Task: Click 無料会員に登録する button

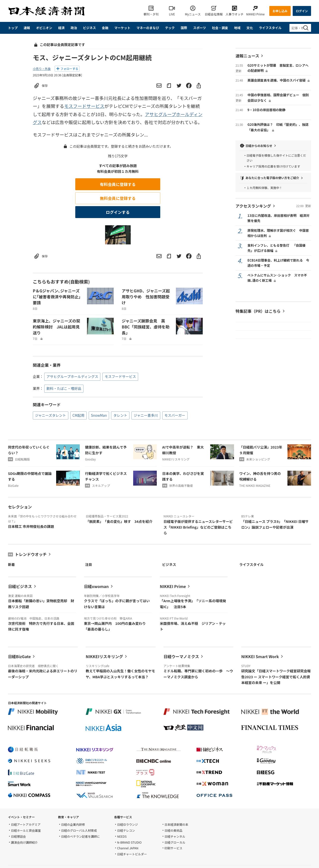Action: click(118, 198)
